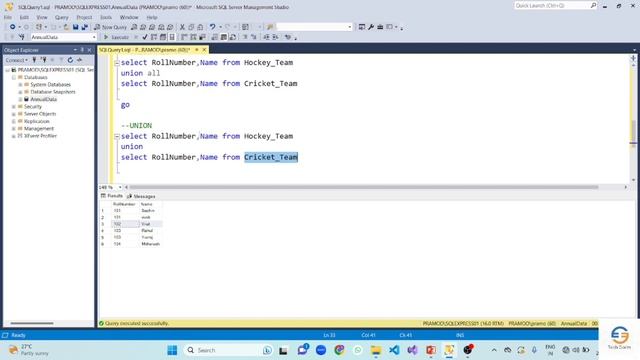The height and width of the screenshot is (360, 640).
Task: Click the Copy icon in toolbar
Action: click(191, 27)
